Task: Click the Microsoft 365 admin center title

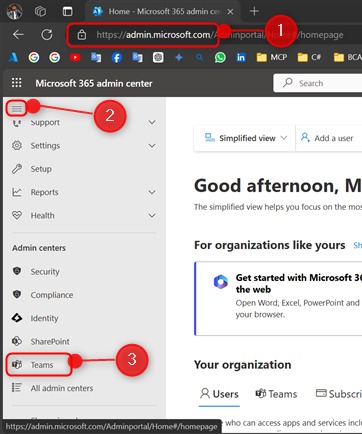Action: [94, 83]
